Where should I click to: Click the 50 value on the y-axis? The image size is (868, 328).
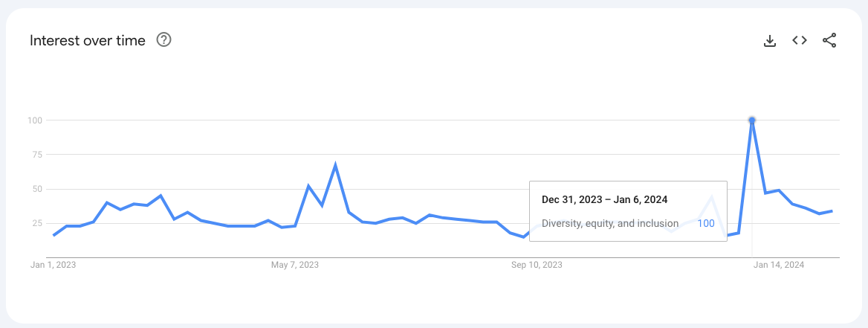click(x=38, y=189)
